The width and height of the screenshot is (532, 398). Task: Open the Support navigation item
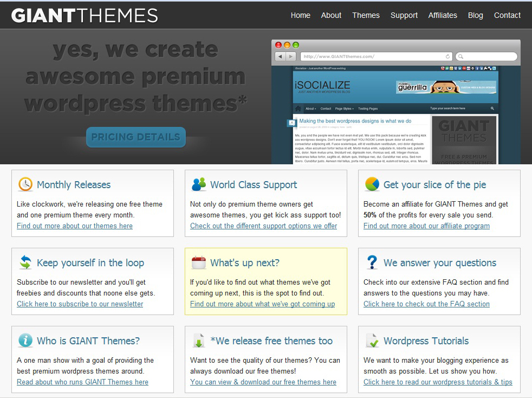pos(404,15)
